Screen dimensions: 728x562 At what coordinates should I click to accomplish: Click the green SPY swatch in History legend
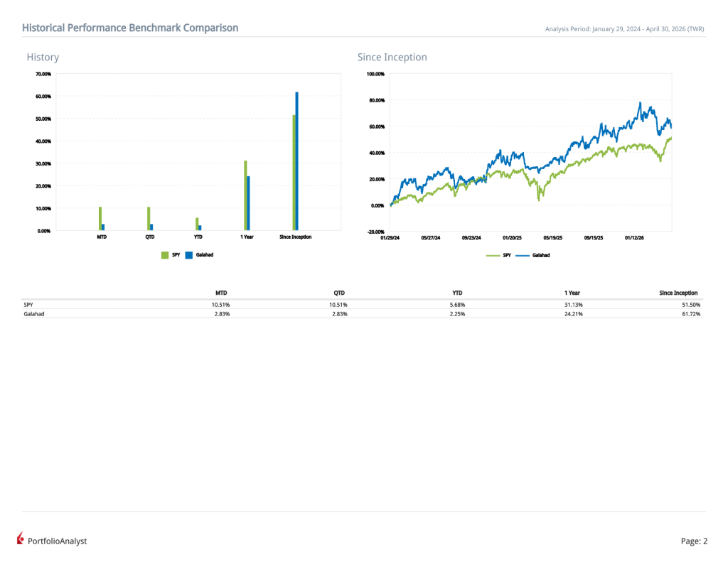click(x=165, y=255)
